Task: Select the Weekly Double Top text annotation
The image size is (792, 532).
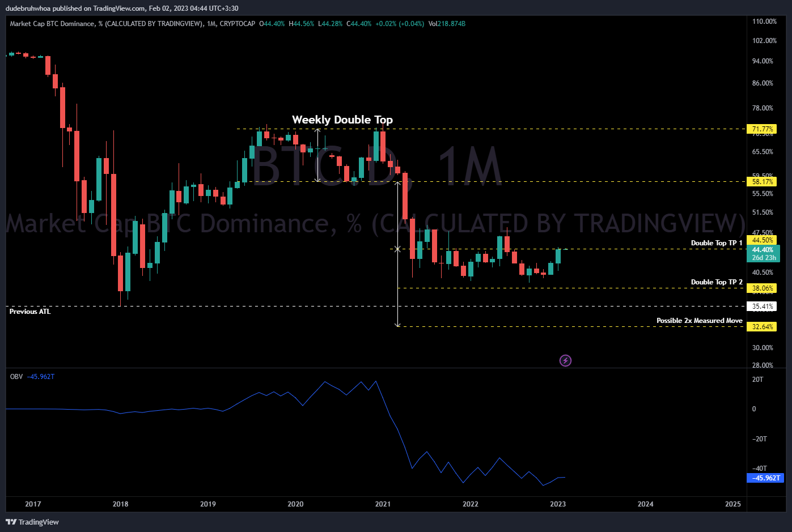Action: pos(342,120)
